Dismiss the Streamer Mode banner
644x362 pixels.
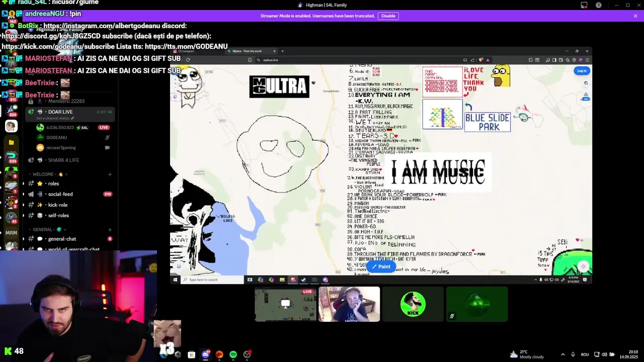[635, 16]
